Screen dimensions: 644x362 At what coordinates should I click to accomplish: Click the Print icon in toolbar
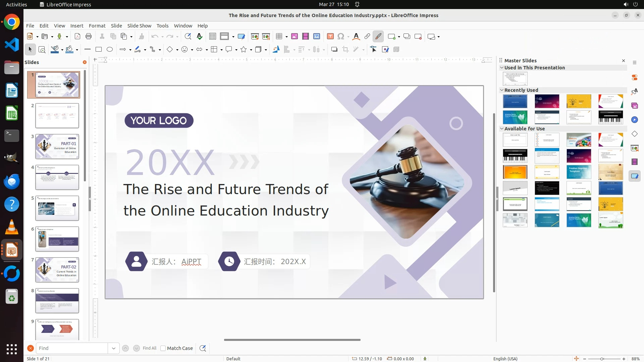[x=89, y=37]
